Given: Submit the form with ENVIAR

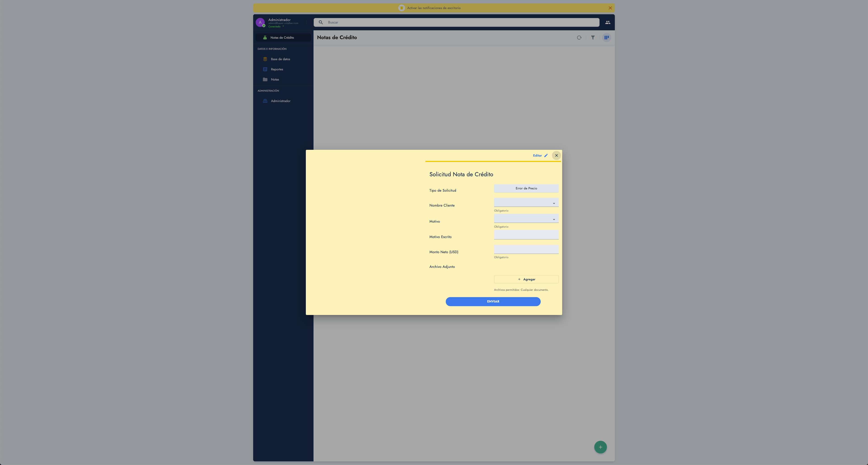Looking at the screenshot, I should [x=493, y=301].
